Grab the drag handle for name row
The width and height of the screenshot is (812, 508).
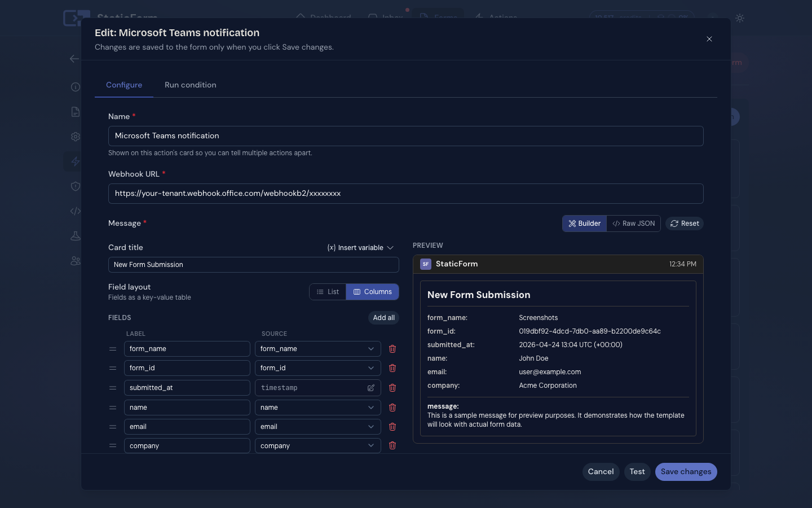[x=113, y=408]
